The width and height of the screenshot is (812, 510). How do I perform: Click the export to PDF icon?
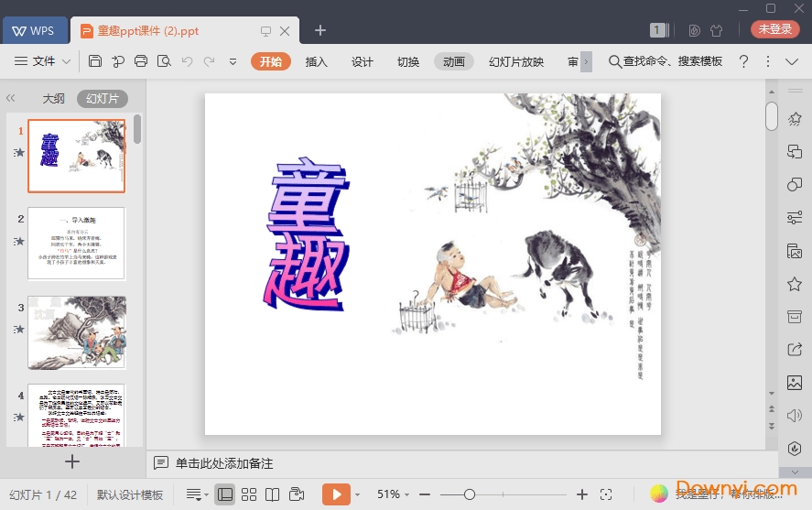pos(118,61)
